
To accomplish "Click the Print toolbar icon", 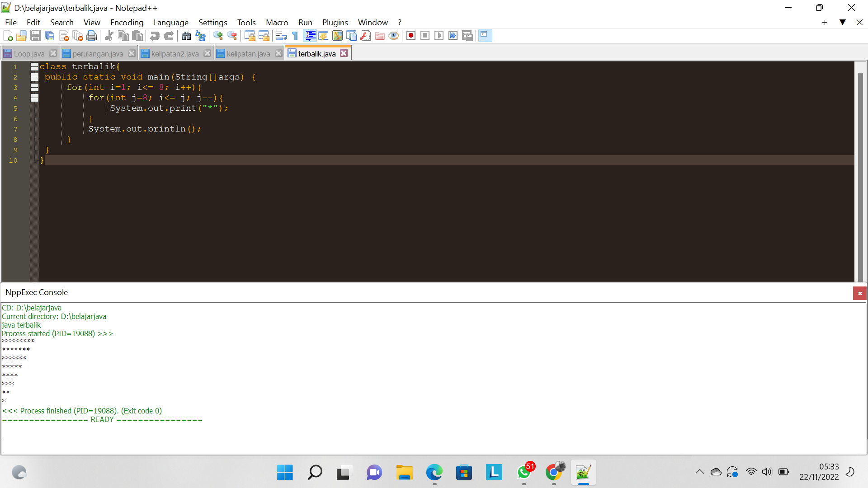I will (x=92, y=36).
